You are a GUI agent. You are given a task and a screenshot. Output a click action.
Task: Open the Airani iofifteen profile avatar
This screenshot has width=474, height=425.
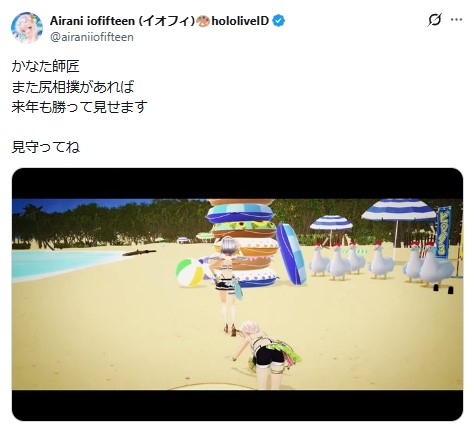pos(27,28)
